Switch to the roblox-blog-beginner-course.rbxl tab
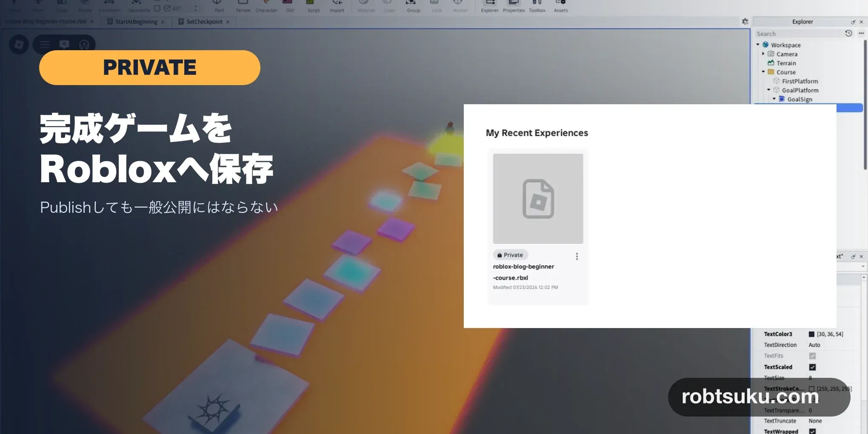Image resolution: width=868 pixels, height=434 pixels. pyautogui.click(x=46, y=21)
